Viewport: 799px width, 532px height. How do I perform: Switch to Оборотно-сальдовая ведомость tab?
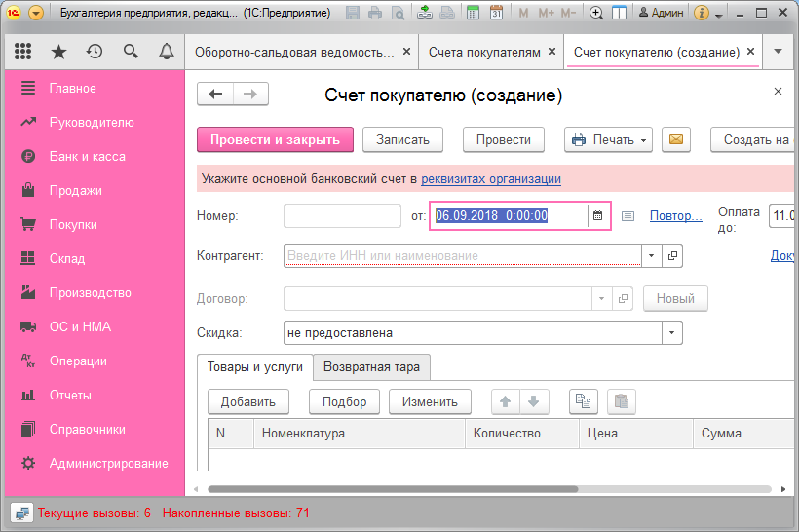294,52
